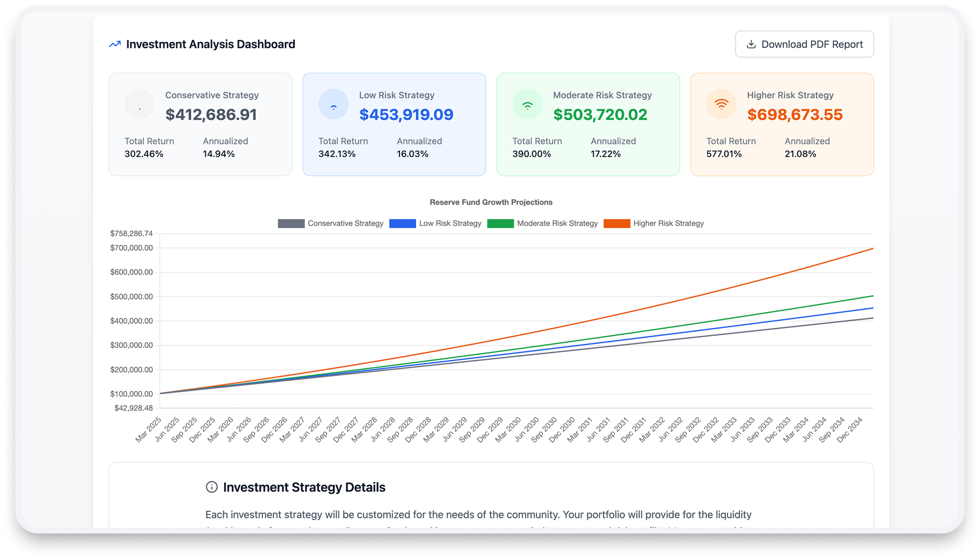
Task: Toggle Low Risk Strategy blue legend swatch
Action: pyautogui.click(x=402, y=223)
